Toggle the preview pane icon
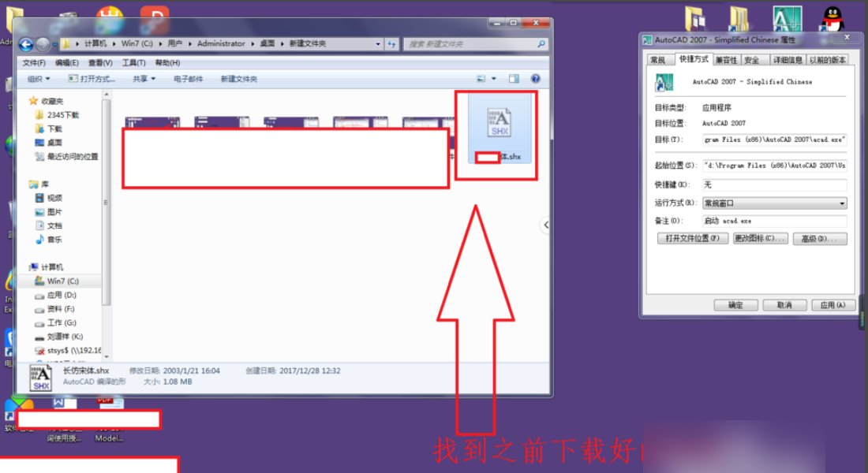868x473 pixels. (x=513, y=78)
